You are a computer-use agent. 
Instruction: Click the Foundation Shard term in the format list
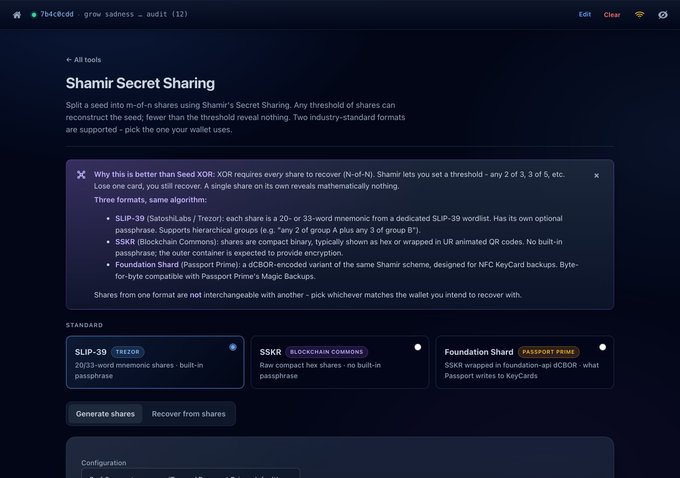(x=147, y=265)
